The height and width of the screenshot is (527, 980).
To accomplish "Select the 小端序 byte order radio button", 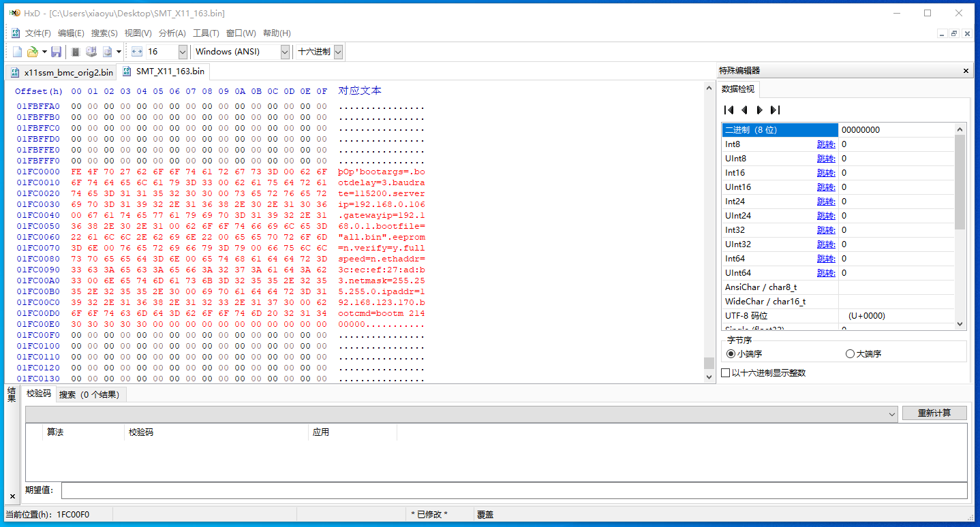I will coord(731,354).
